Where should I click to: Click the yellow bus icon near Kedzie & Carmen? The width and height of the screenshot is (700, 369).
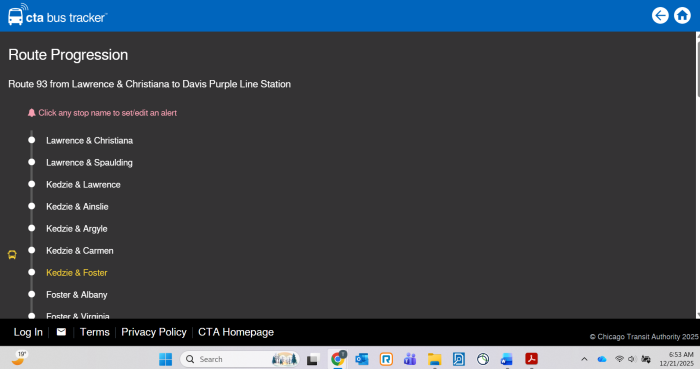[x=12, y=255]
